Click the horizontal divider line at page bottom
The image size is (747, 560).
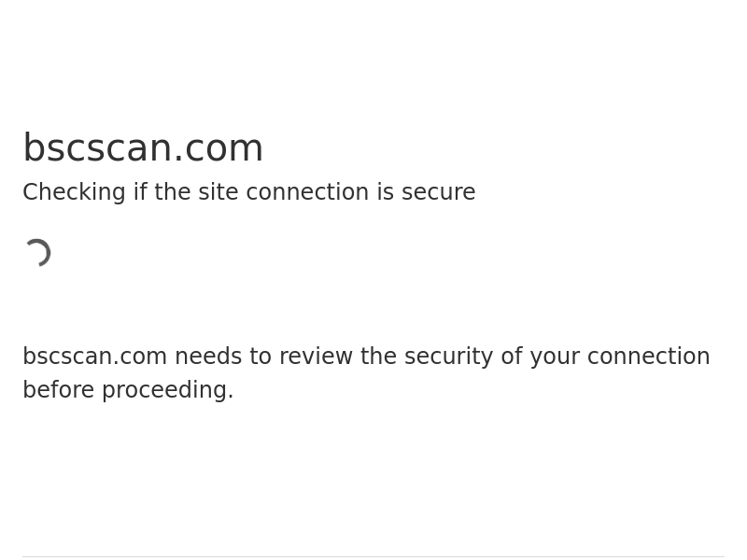[373, 556]
